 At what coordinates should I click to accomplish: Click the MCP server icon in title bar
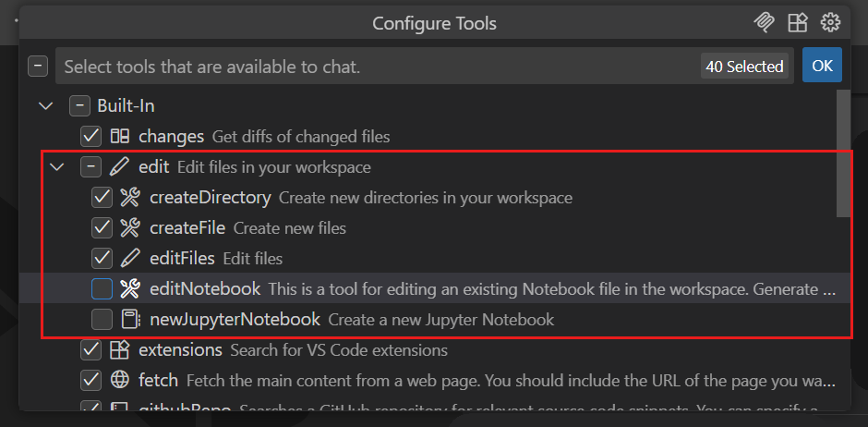pyautogui.click(x=764, y=23)
